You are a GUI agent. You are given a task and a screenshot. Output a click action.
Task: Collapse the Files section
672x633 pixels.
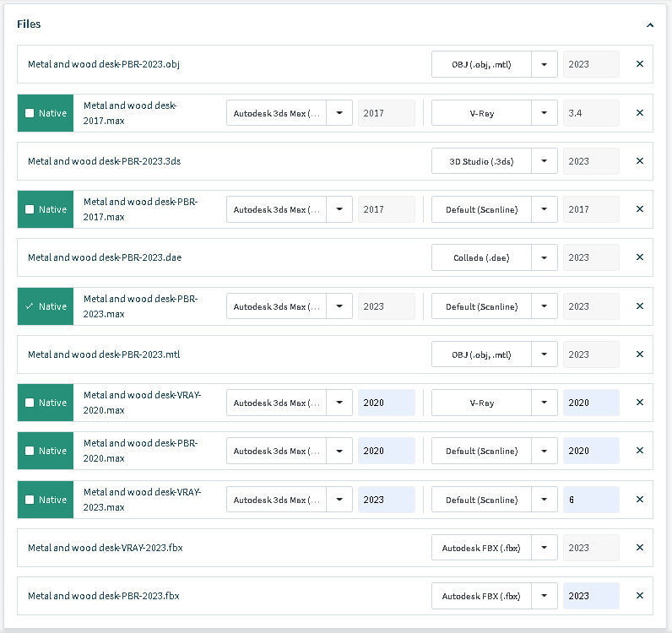coord(649,25)
